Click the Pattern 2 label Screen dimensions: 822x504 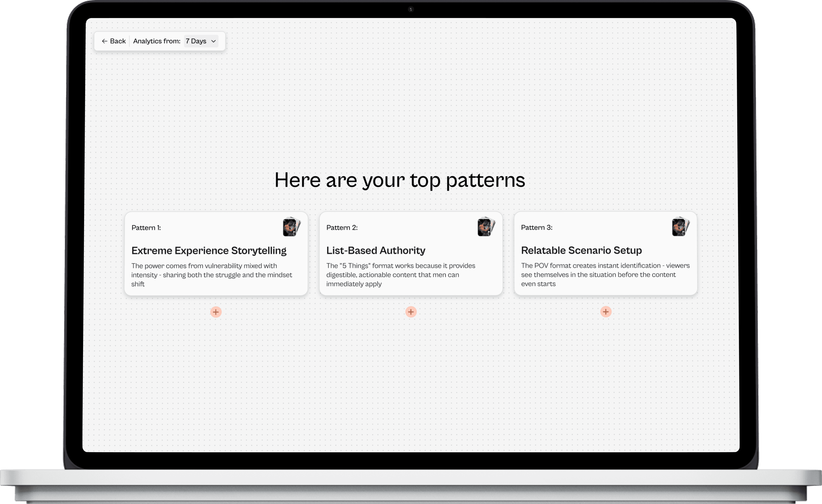[342, 227]
